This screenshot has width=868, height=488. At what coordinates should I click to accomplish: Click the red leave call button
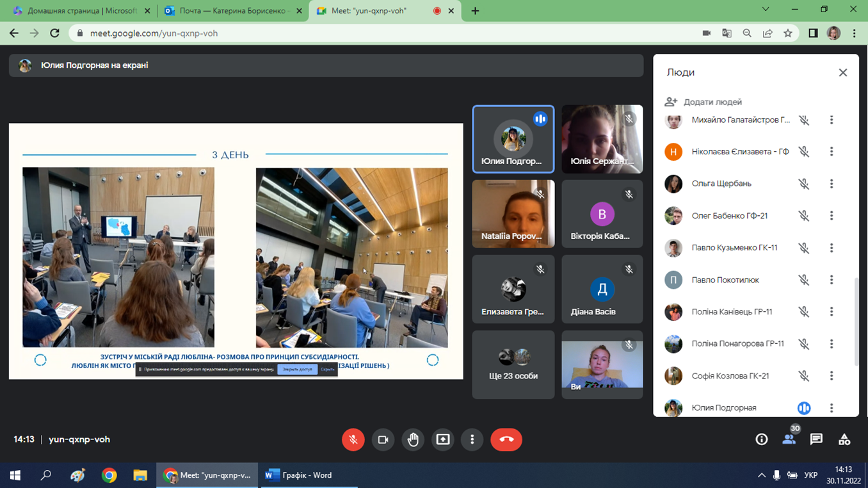point(506,439)
